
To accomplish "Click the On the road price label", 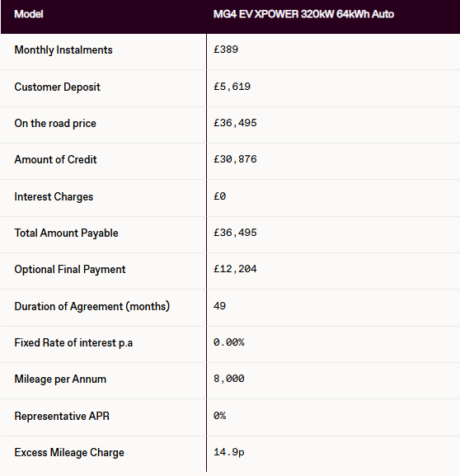I will click(x=55, y=123).
